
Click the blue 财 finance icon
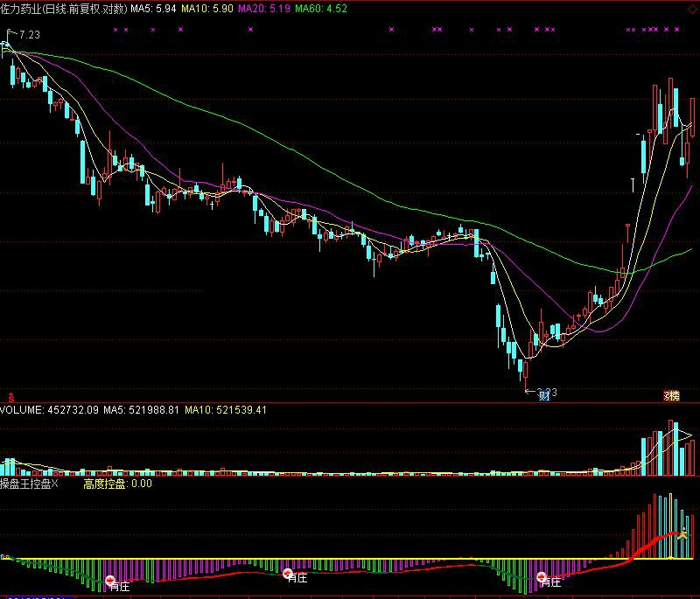pyautogui.click(x=543, y=395)
